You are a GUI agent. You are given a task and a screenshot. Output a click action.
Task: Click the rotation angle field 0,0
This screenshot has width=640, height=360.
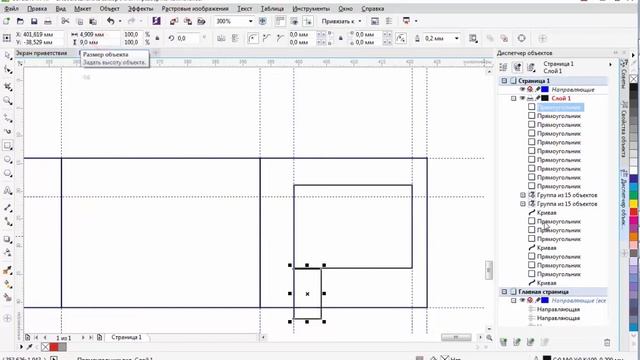tap(188, 38)
